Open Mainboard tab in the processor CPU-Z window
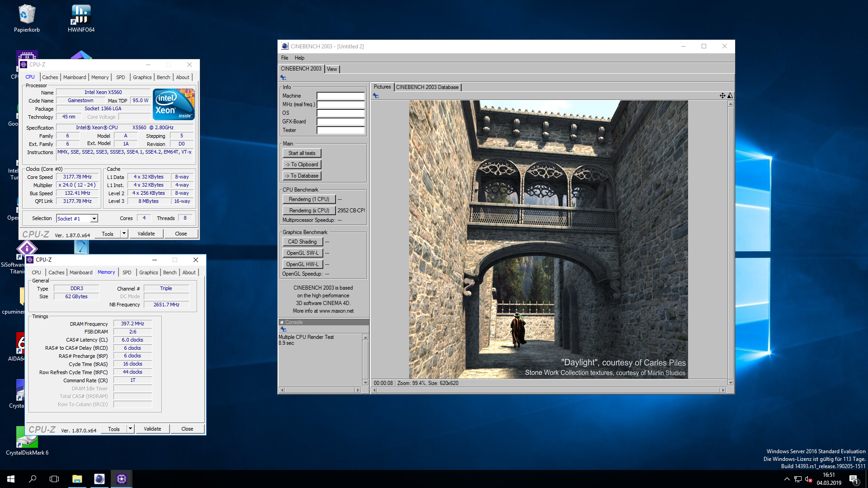The width and height of the screenshot is (868, 488). (75, 77)
